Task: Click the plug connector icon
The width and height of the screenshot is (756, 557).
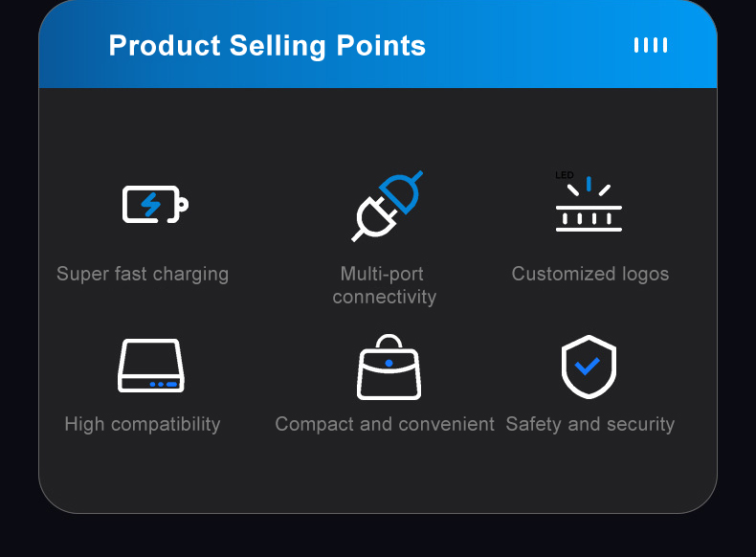Action: click(x=388, y=206)
